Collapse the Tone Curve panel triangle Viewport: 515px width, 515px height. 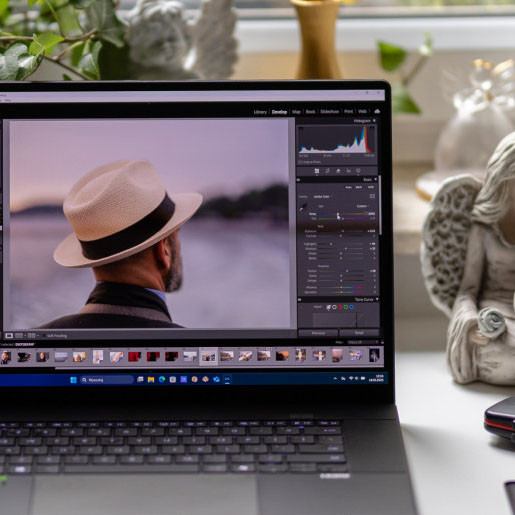pyautogui.click(x=377, y=300)
